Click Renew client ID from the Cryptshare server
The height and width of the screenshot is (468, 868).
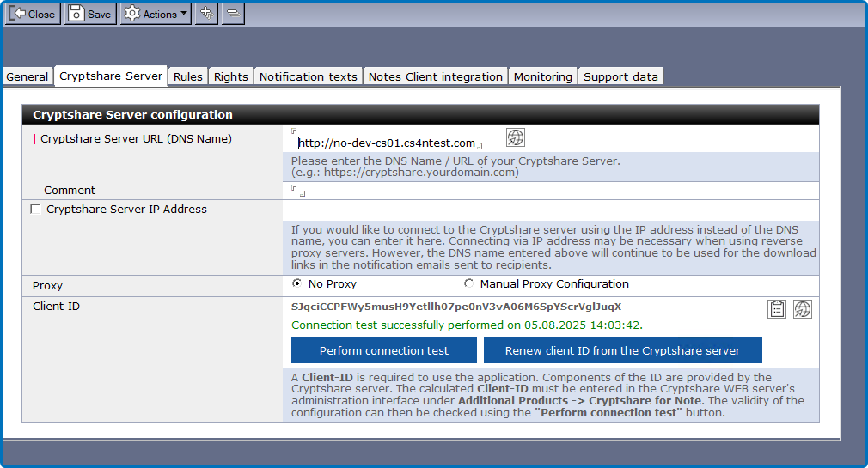622,350
